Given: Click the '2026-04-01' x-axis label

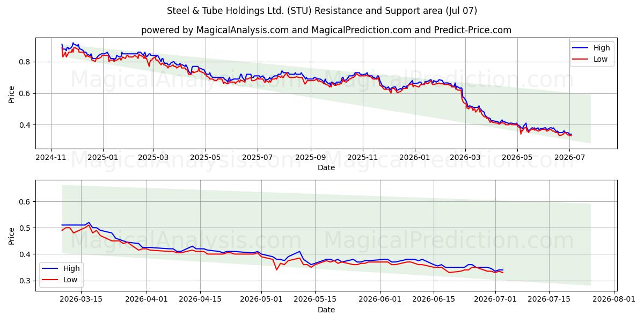Looking at the screenshot, I should [x=147, y=300].
